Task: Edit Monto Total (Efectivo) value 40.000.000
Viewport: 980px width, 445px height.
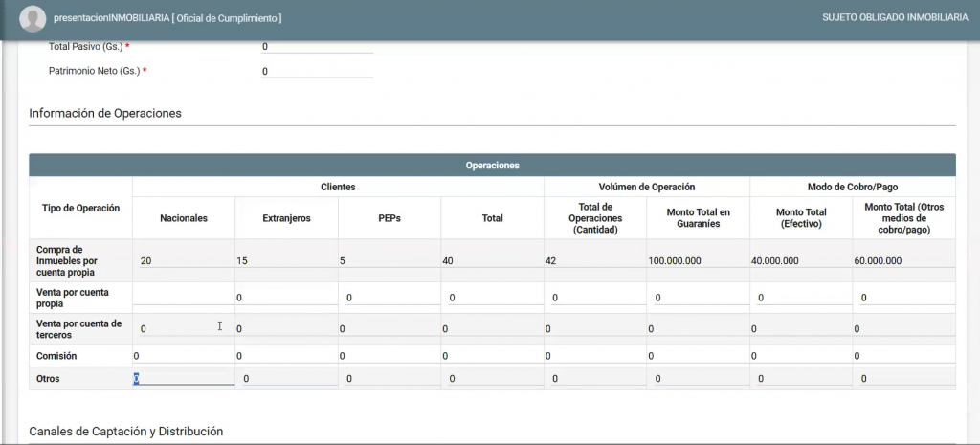Action: point(800,261)
